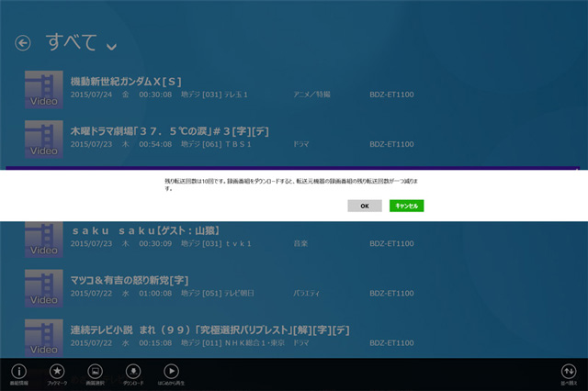
Task: Click channel 地デジ [011] NHK総合1・東京
Action: coord(232,342)
